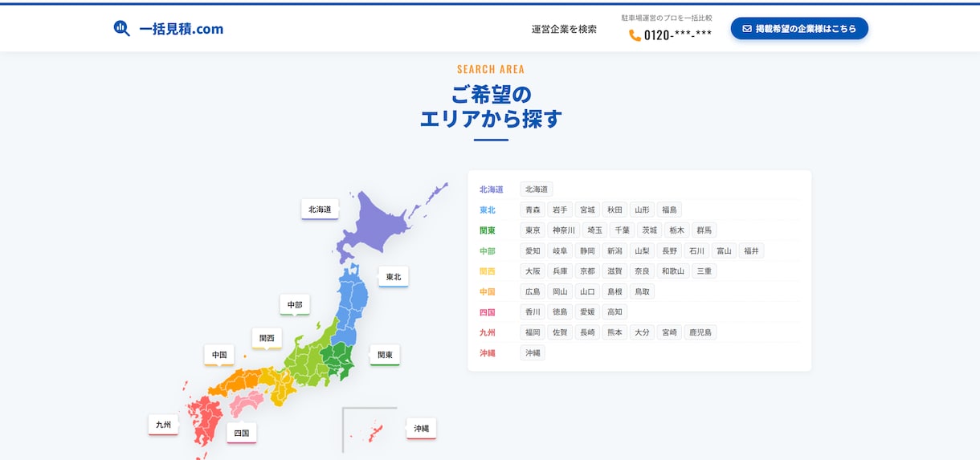Image resolution: width=980 pixels, height=460 pixels.
Task: Choose 長野 prefecture
Action: pos(669,250)
